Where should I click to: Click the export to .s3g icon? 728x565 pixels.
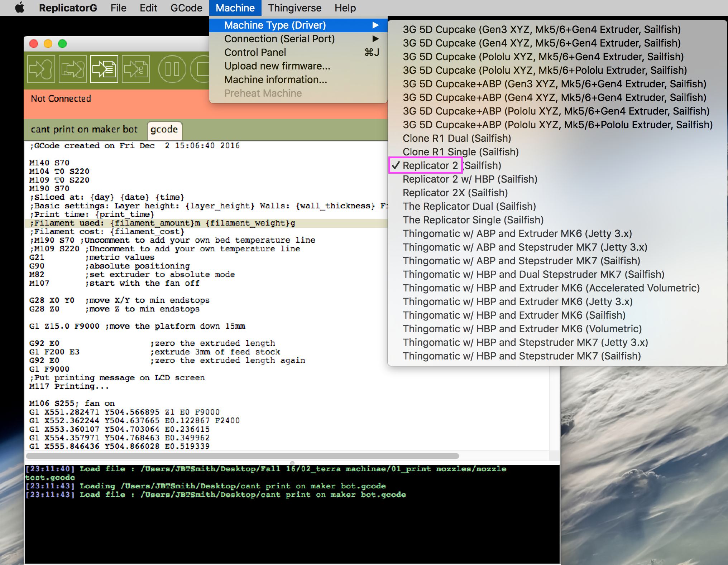(135, 69)
